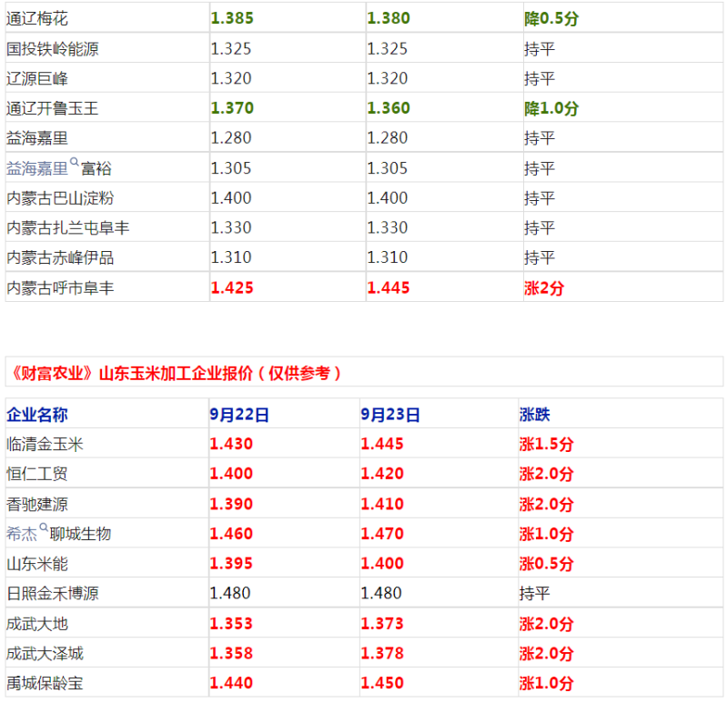Screen dimensions: 728x703
Task: Select the 涨0.5分 change cell
Action: [547, 564]
